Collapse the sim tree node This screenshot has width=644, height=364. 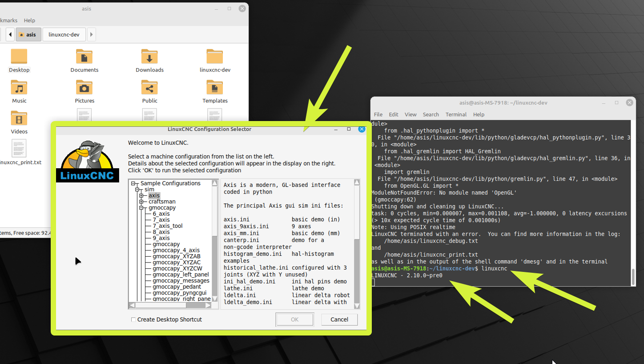[x=137, y=190]
